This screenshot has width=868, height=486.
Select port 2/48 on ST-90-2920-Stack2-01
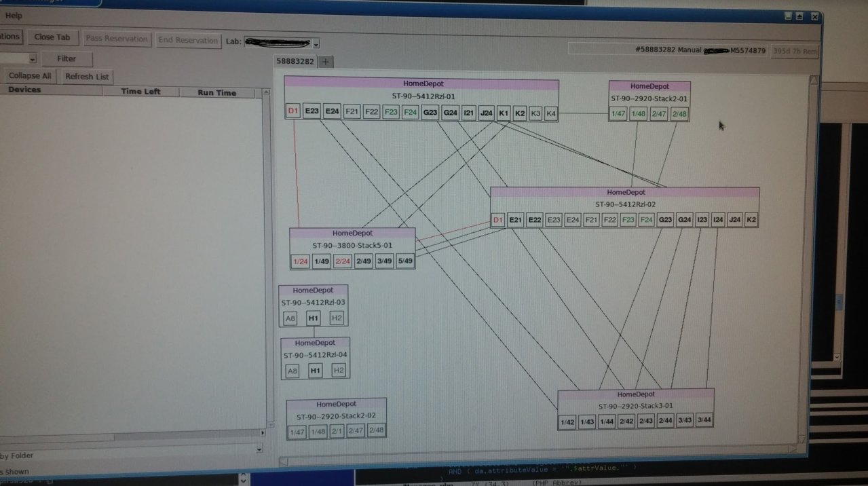point(679,114)
